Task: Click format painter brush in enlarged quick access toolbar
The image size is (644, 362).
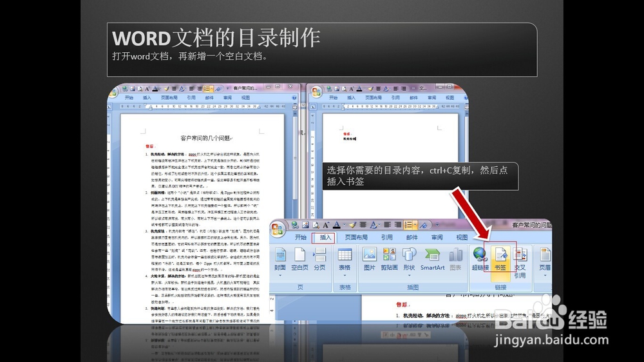Action: click(352, 225)
